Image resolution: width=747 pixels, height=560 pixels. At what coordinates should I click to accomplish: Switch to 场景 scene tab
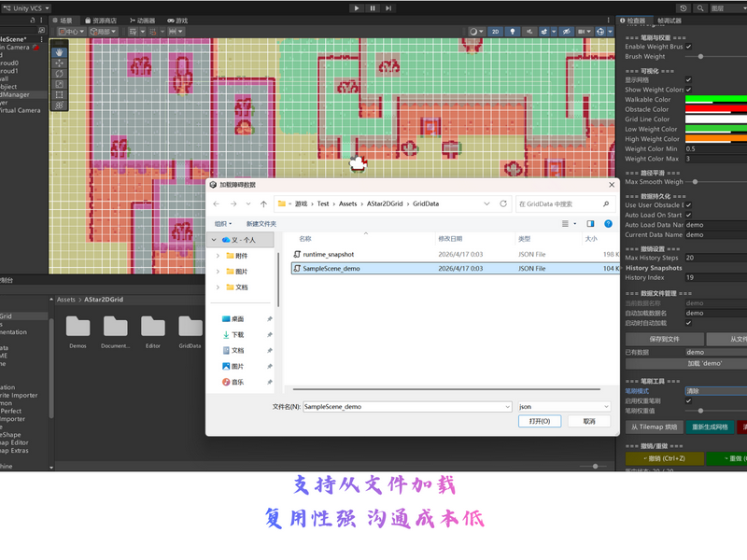click(x=63, y=21)
